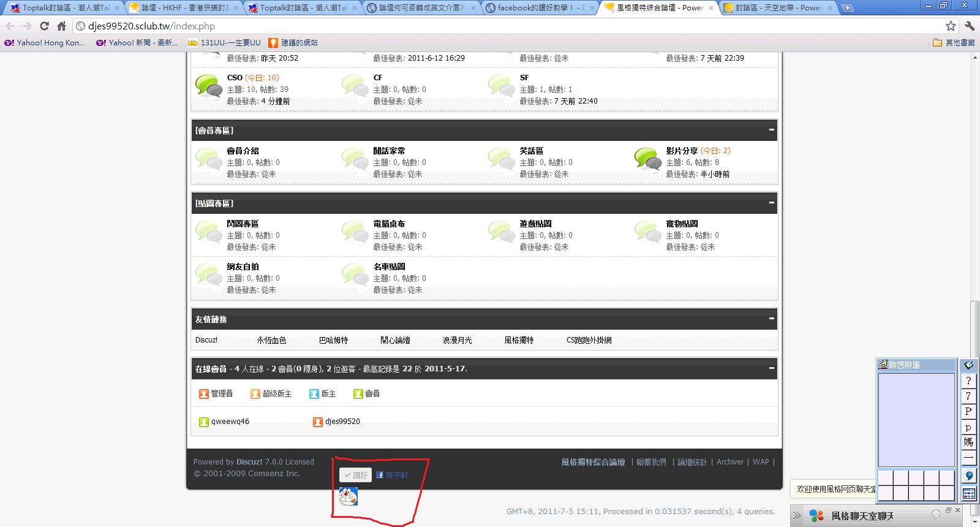The width and height of the screenshot is (980, 527).
Task: Open the 巴哈姆特 friendly link
Action: [x=333, y=340]
